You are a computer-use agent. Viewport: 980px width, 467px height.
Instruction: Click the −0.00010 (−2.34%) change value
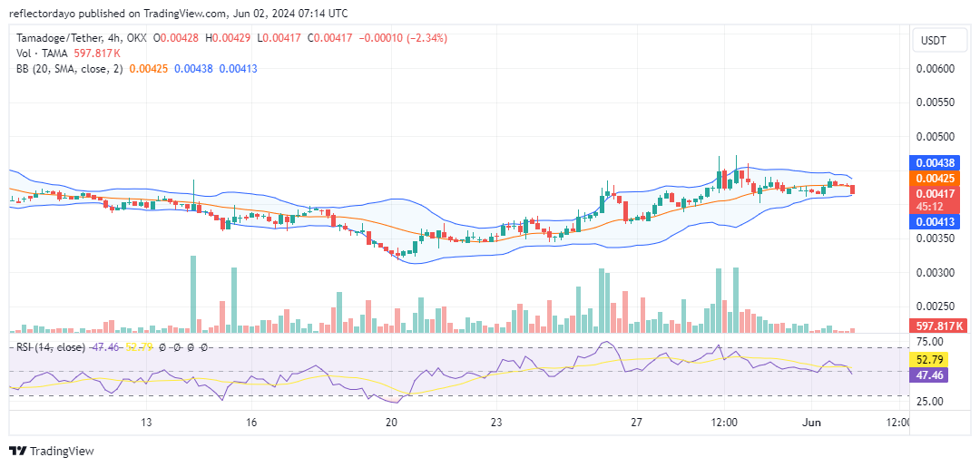pyautogui.click(x=403, y=38)
